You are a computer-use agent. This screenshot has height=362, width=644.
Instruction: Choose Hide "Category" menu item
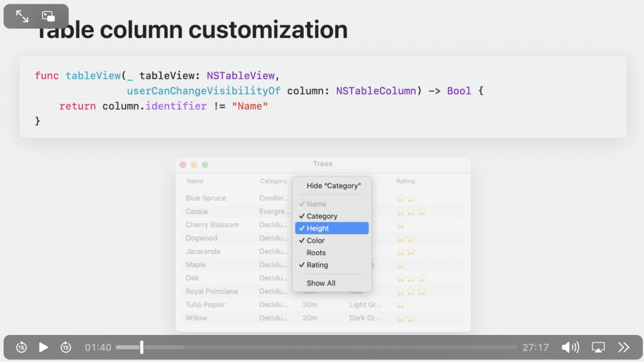[333, 186]
